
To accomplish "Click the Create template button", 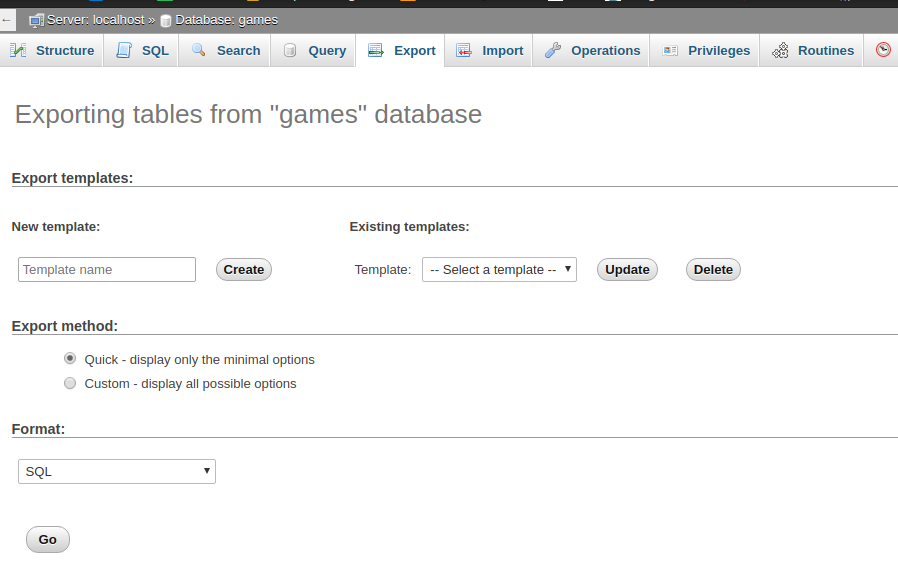I will pos(244,270).
